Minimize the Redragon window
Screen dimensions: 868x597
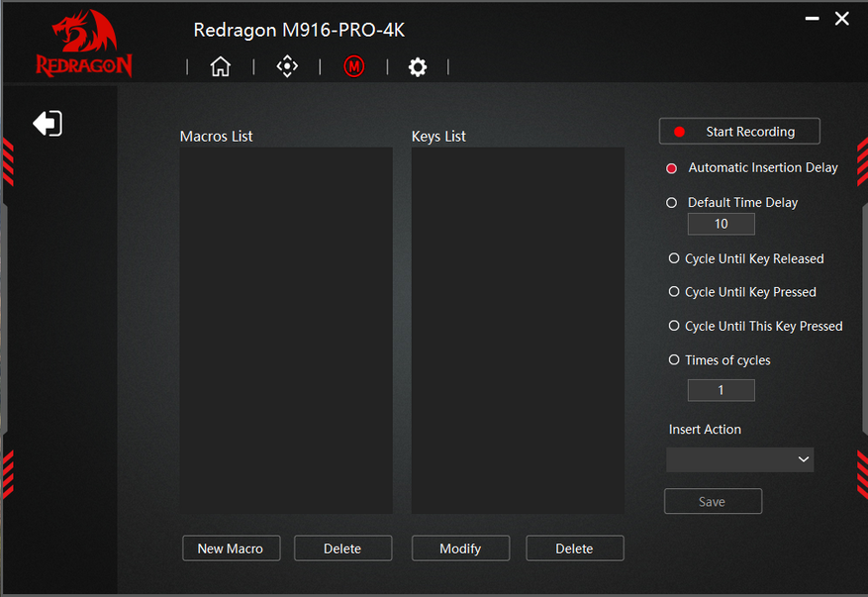812,19
